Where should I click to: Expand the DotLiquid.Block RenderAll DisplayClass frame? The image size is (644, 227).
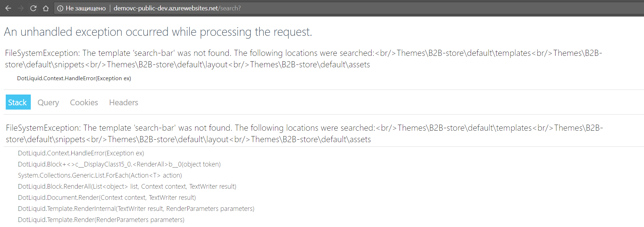coord(119,164)
